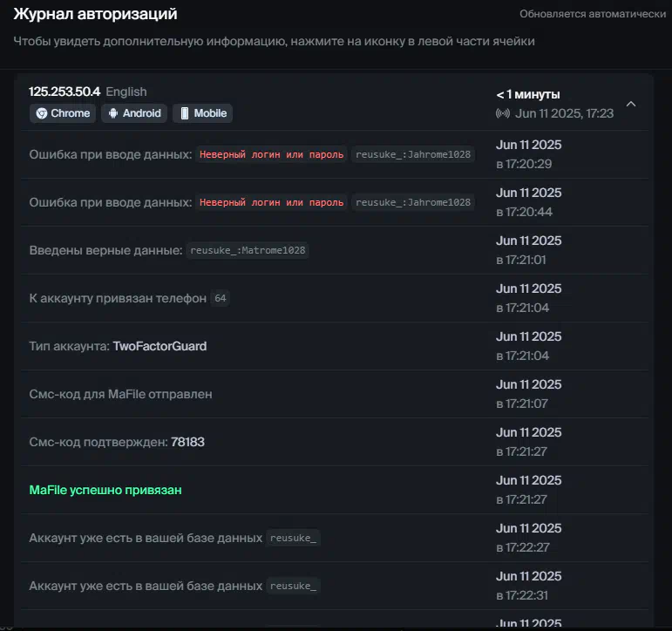This screenshot has width=672, height=631.
Task: Click the Chrome browser icon badge
Action: [x=63, y=113]
